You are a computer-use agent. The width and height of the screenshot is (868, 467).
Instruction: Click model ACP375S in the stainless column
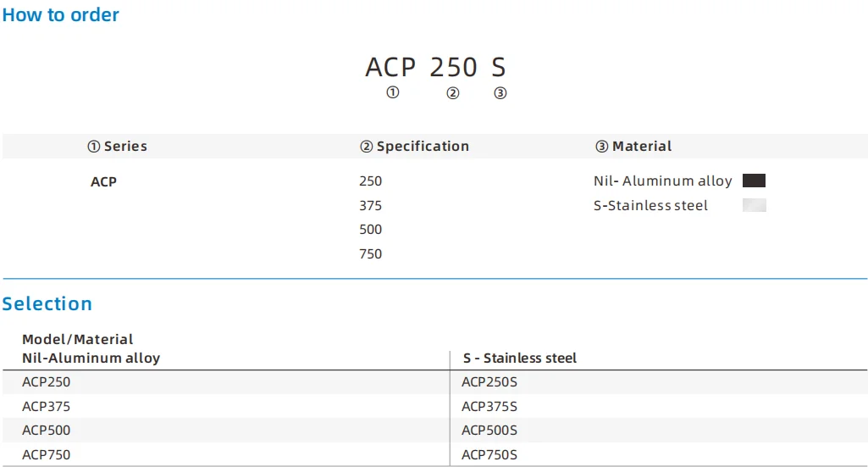click(x=489, y=406)
